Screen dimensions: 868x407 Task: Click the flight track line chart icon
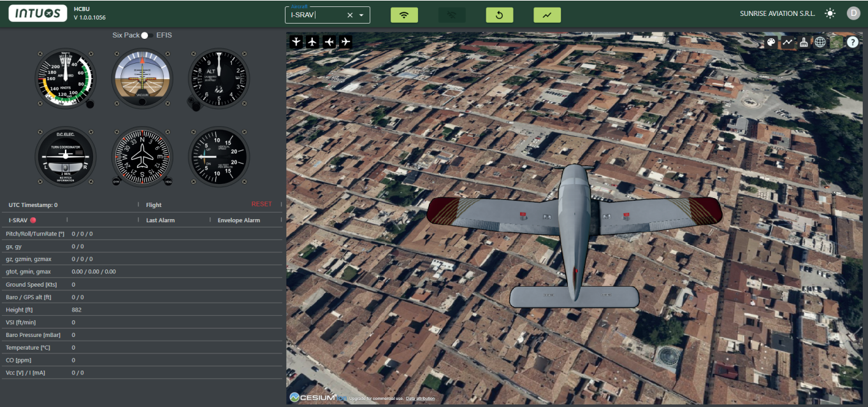pos(788,42)
